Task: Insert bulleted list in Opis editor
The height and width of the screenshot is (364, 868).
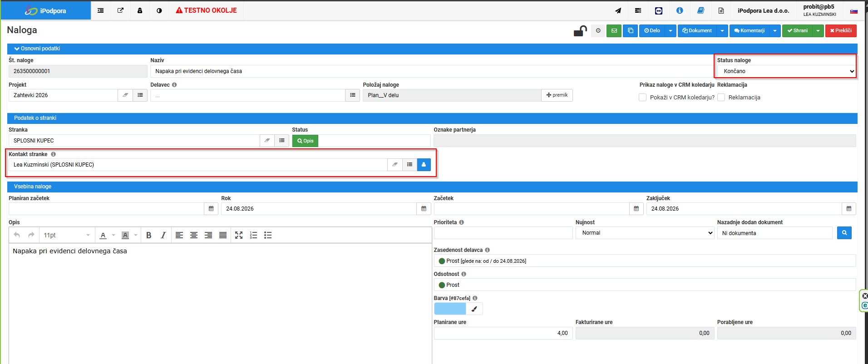Action: [268, 235]
